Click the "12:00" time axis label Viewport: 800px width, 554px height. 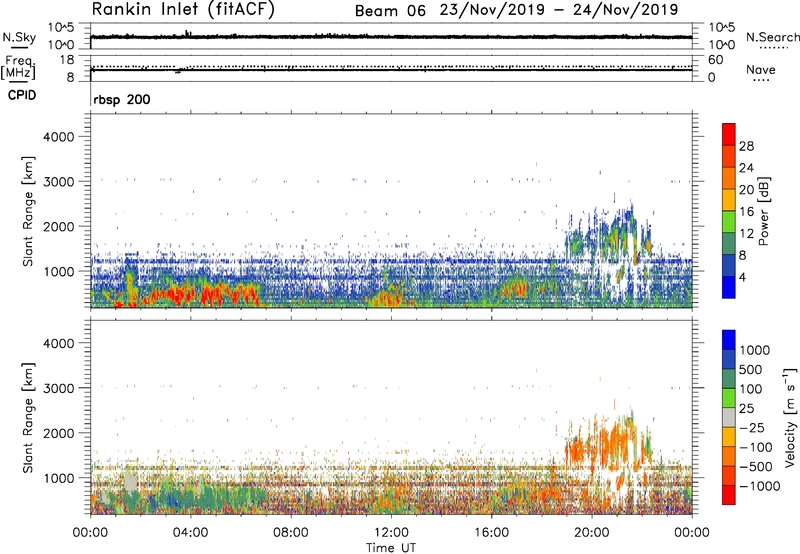[x=391, y=533]
